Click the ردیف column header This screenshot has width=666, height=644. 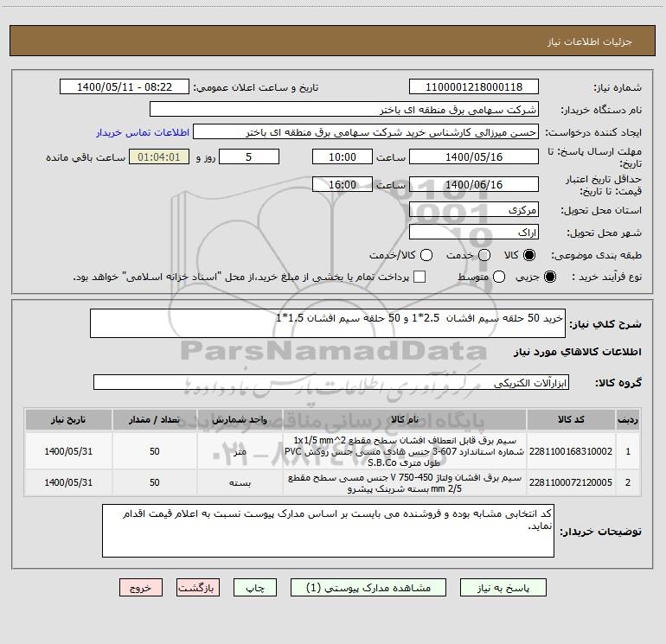(x=628, y=420)
